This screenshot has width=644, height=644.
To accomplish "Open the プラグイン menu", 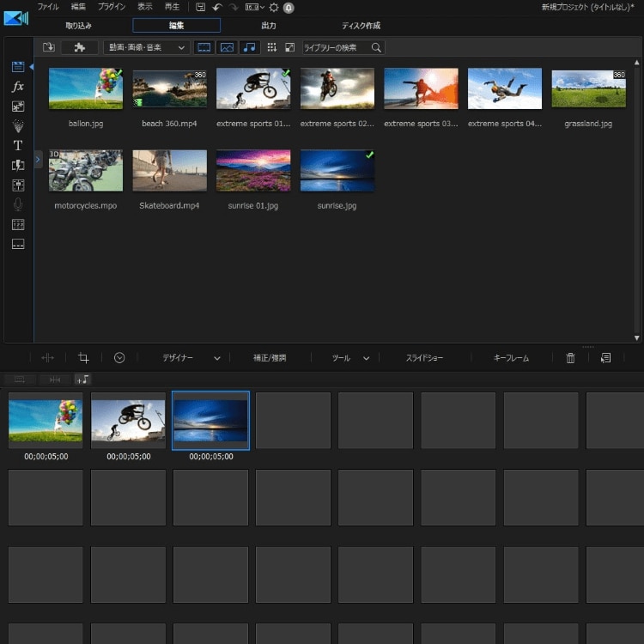I will [112, 7].
